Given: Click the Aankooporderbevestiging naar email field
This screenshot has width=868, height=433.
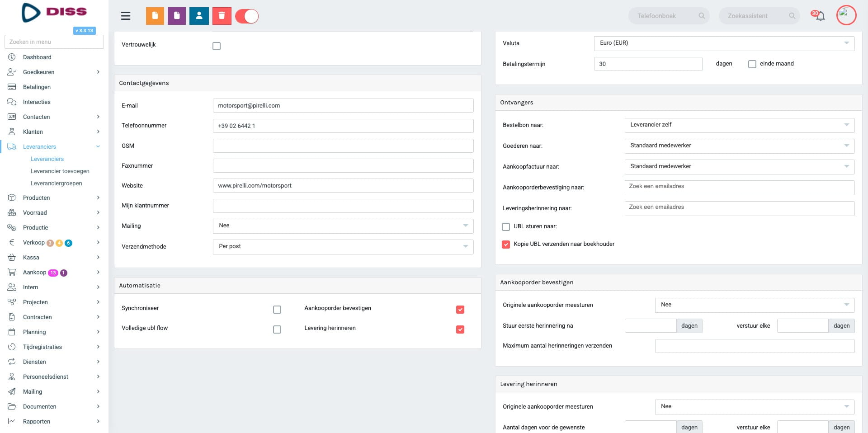Looking at the screenshot, I should 740,188.
